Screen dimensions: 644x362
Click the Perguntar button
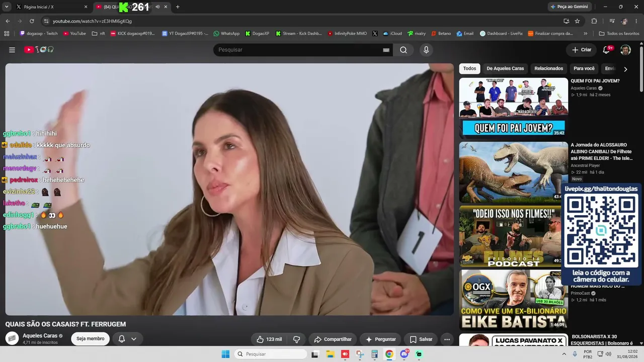380,339
